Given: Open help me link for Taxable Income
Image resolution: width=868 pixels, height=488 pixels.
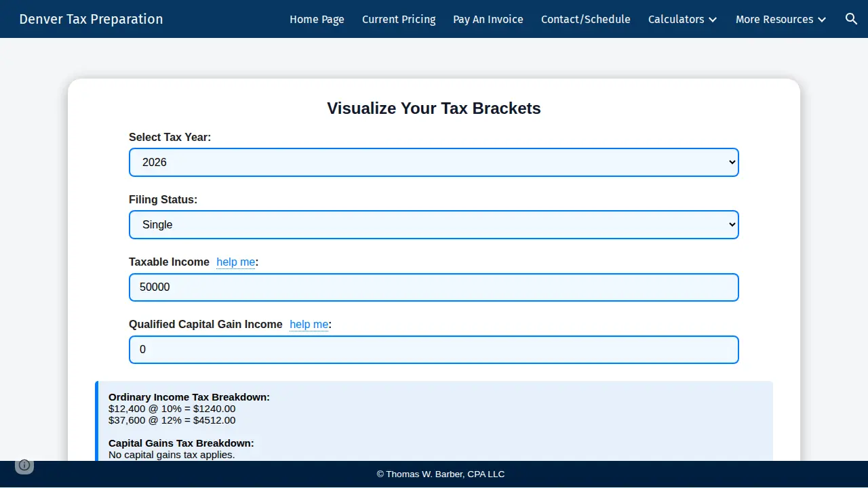Looking at the screenshot, I should 236,262.
